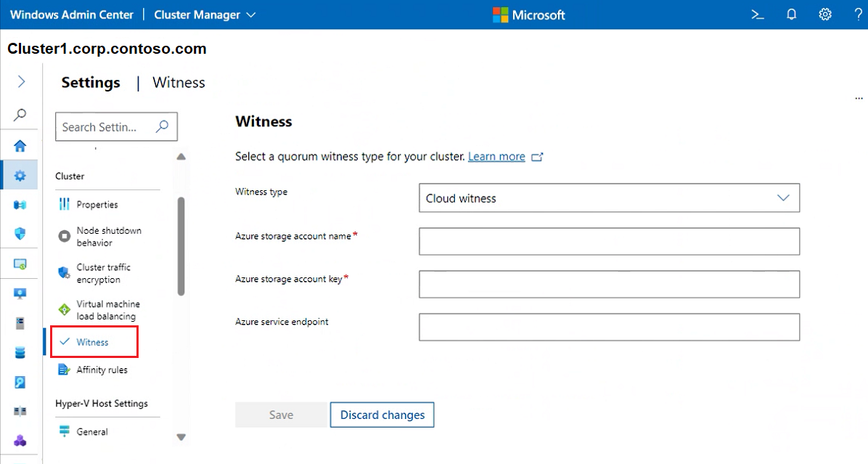This screenshot has height=464, width=868.
Task: Click the Save button
Action: [x=281, y=415]
